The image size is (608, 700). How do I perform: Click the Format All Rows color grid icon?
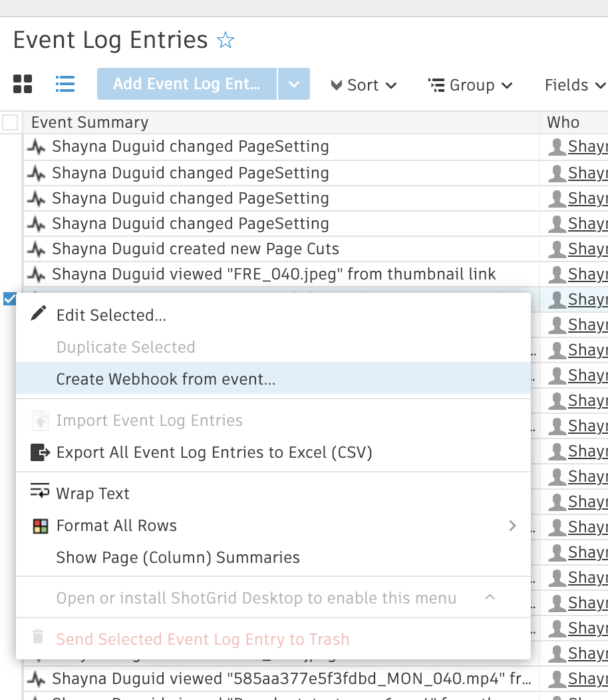click(40, 526)
